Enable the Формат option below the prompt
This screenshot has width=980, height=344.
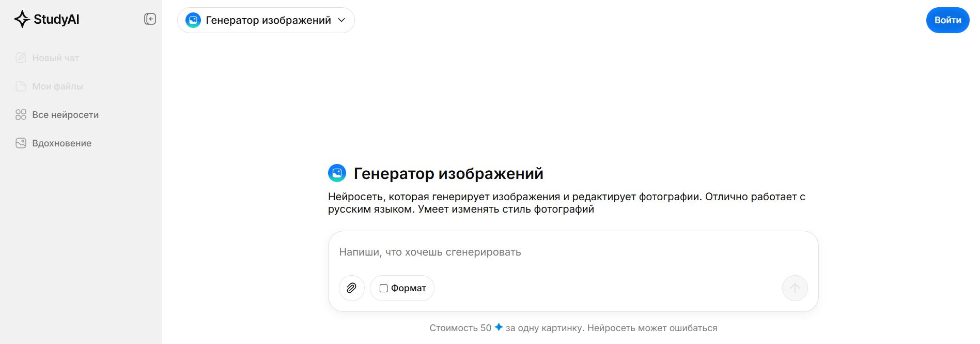pos(402,288)
